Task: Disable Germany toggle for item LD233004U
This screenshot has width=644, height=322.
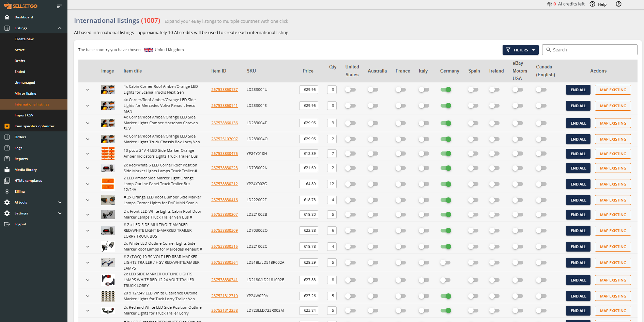Action: (446, 90)
